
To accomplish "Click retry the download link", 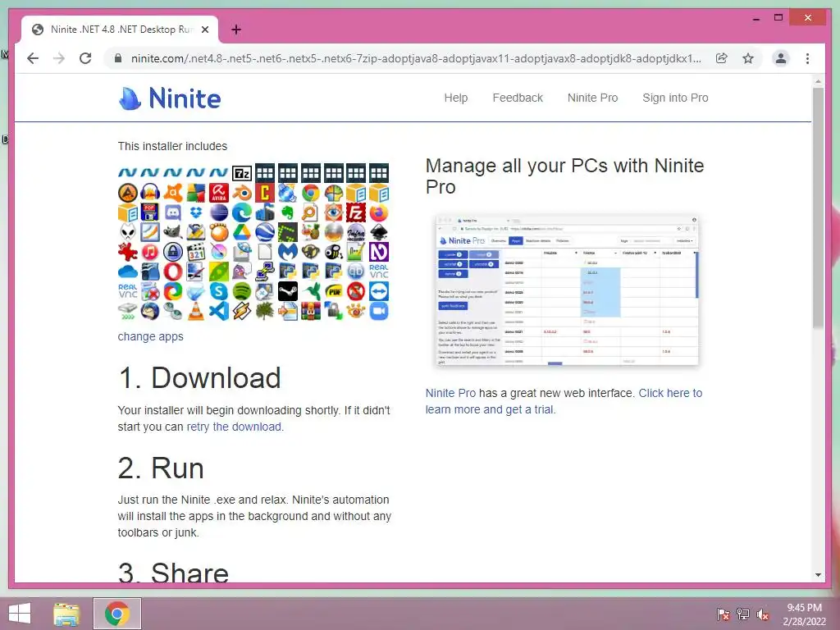I will click(234, 427).
